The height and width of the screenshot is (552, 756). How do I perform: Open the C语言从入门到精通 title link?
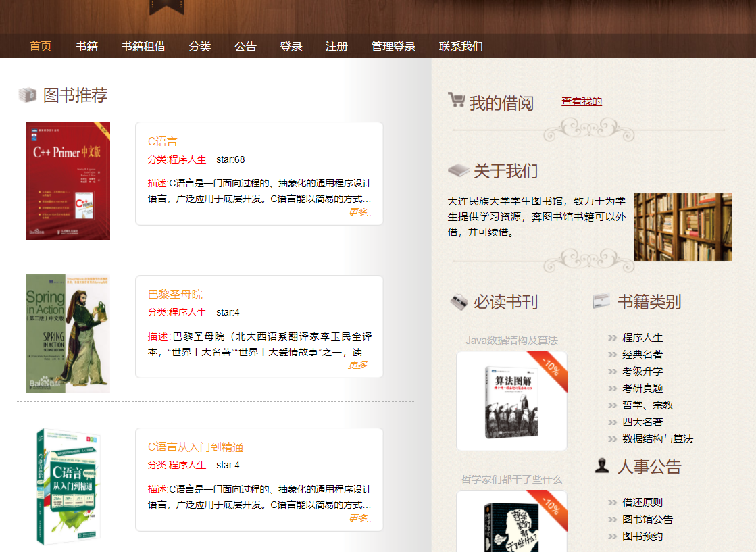click(195, 447)
